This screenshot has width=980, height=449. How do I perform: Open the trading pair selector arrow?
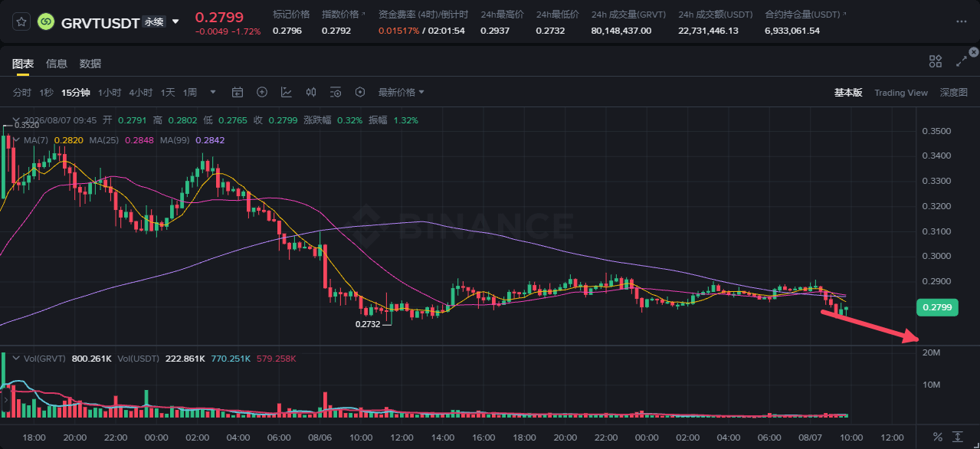coord(175,21)
